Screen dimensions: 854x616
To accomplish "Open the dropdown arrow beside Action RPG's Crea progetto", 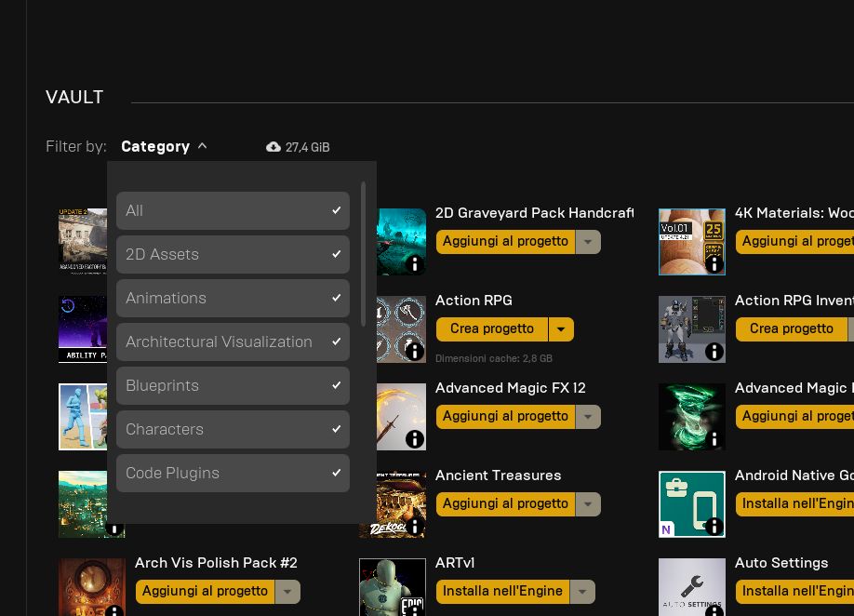I will (x=561, y=328).
